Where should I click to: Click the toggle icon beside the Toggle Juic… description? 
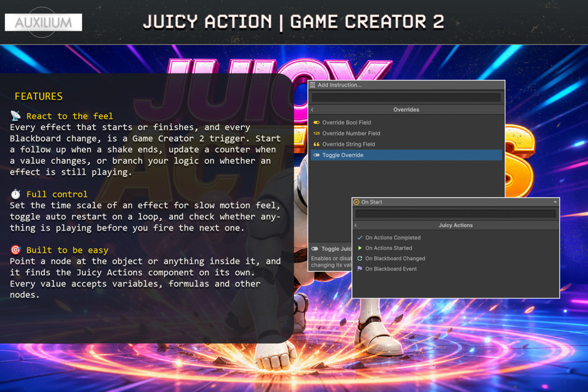point(315,249)
